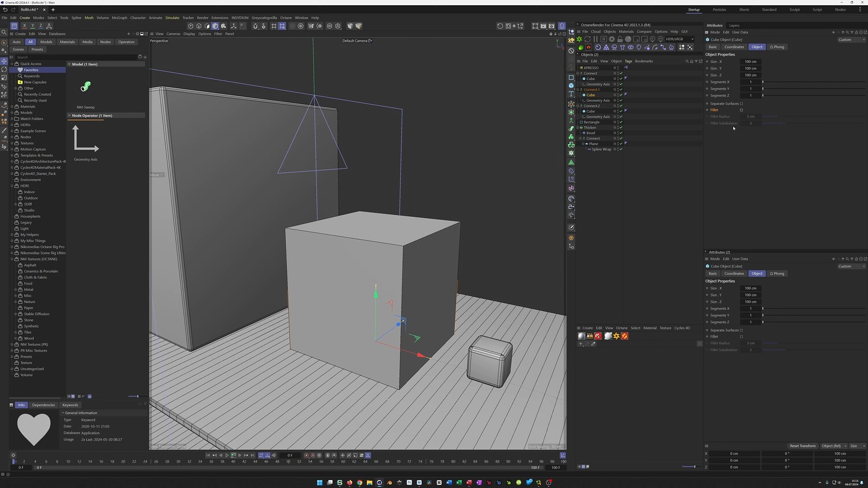Toggle the Separate Surfaces checkbox in upper Attributes
This screenshot has width=868, height=488.
(x=741, y=103)
